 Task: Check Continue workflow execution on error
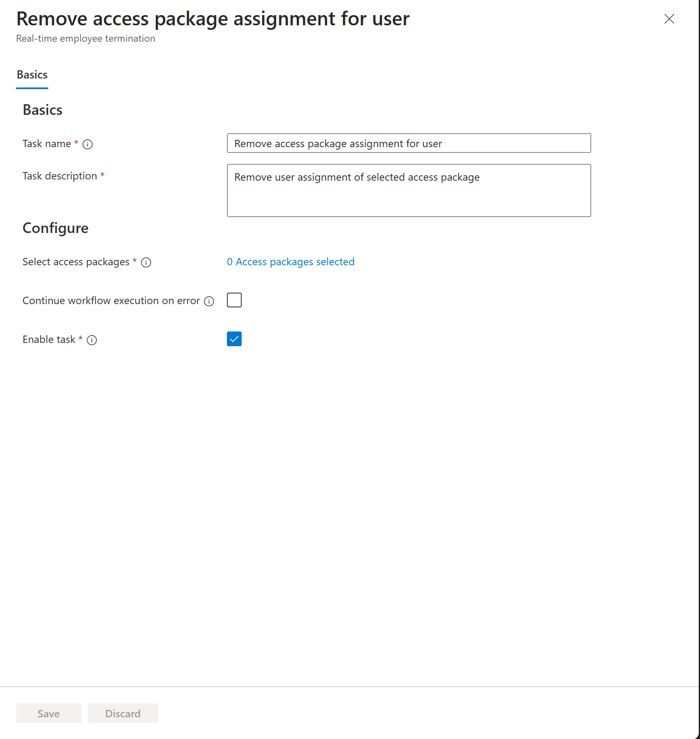coord(234,300)
